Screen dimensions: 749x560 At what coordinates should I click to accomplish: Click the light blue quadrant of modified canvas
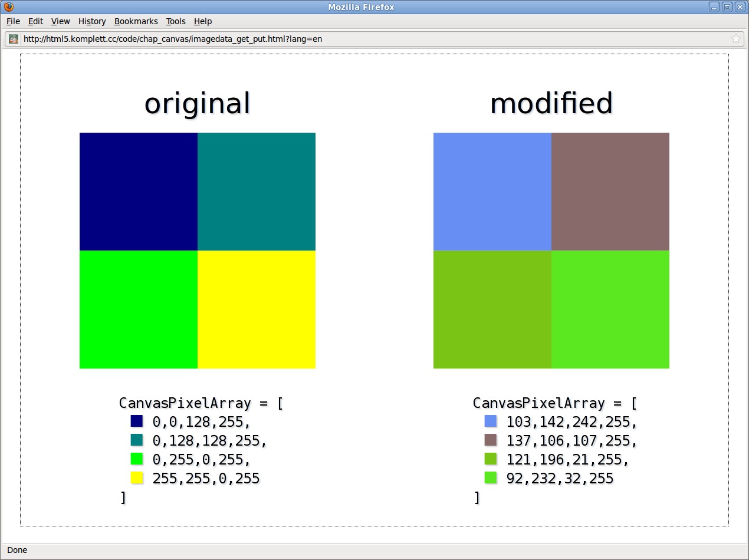click(x=492, y=192)
